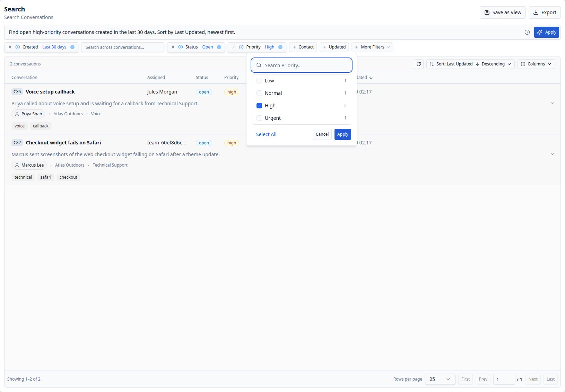Remove the Created filter with its X
The height and width of the screenshot is (392, 565).
[10, 47]
